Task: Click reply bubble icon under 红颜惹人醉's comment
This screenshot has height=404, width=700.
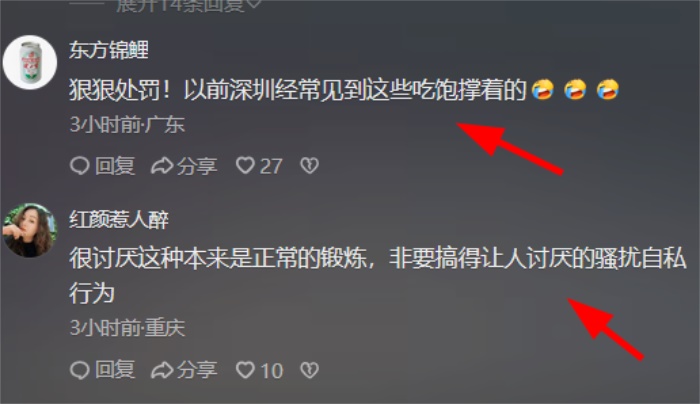Action: [x=80, y=370]
